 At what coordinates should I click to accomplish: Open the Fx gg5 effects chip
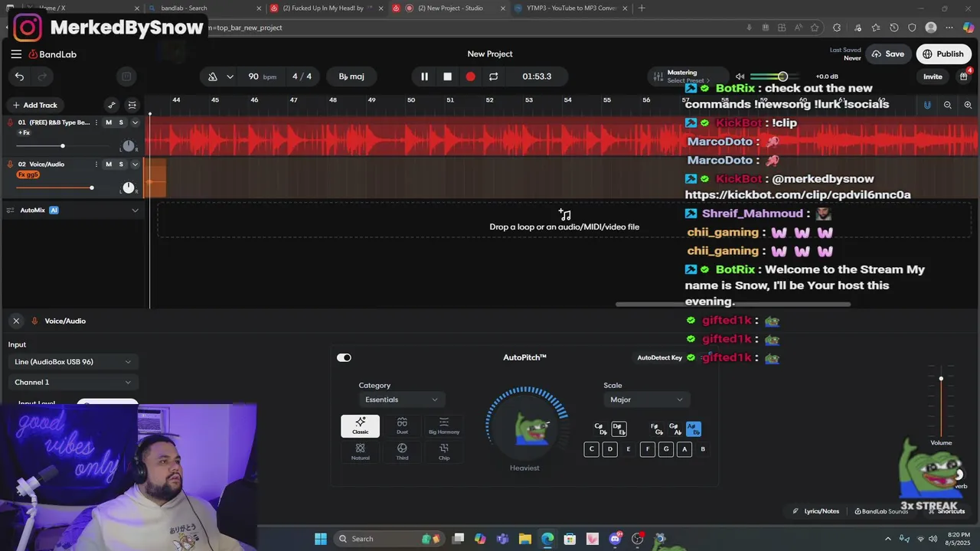(28, 174)
